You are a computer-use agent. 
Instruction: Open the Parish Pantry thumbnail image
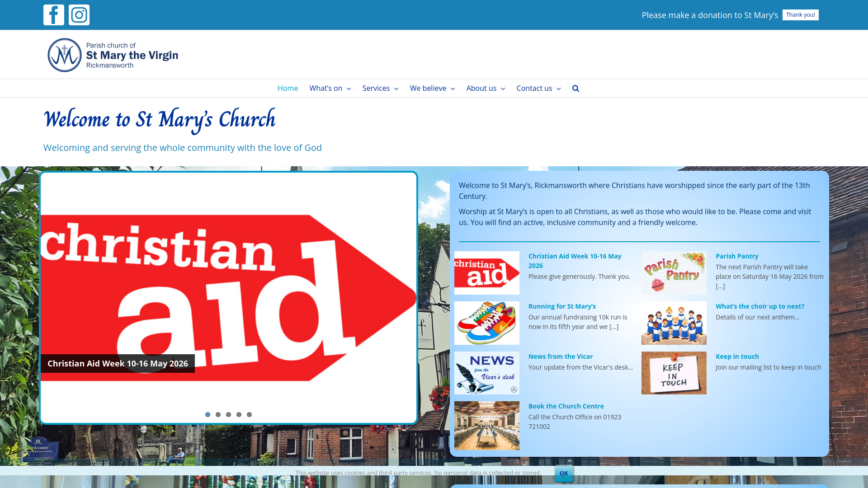point(674,273)
